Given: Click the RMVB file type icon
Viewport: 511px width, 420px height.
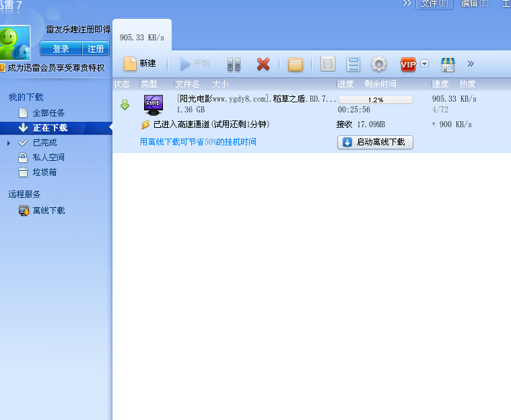Looking at the screenshot, I should (x=154, y=105).
